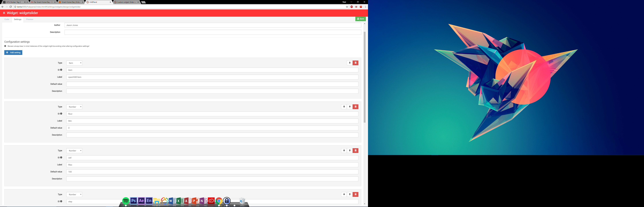
Task: Switch to the Code tab
Action: (7, 19)
